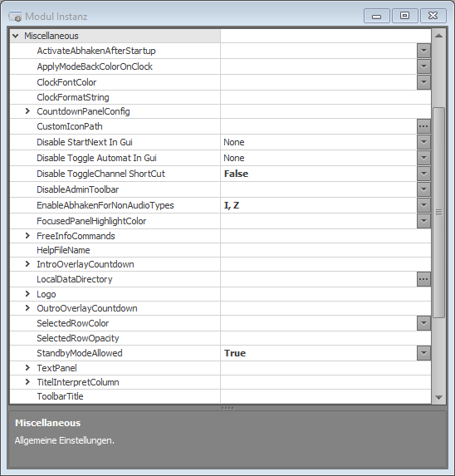Screen dimensions: 455x476
Task: Click the scrollbar down arrow
Action: (x=438, y=397)
